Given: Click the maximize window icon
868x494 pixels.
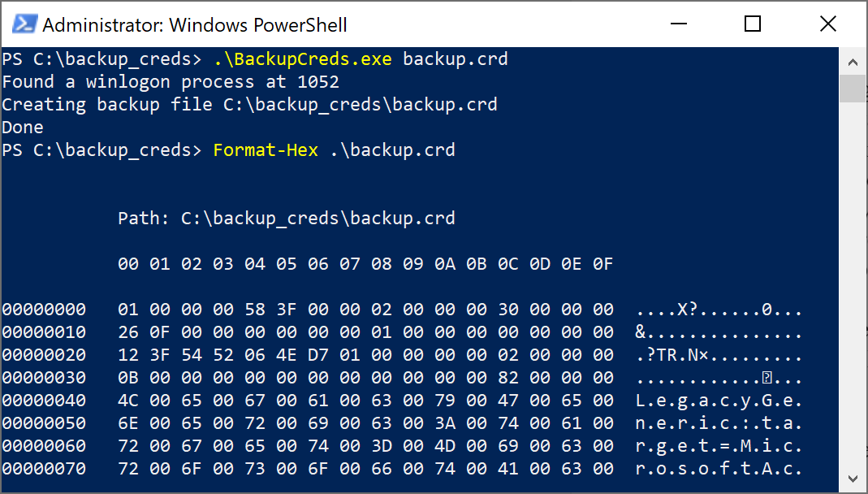Looking at the screenshot, I should pos(753,24).
